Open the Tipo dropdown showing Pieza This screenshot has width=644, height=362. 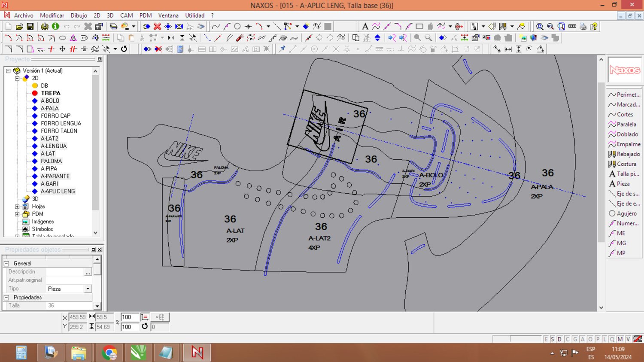[88, 289]
